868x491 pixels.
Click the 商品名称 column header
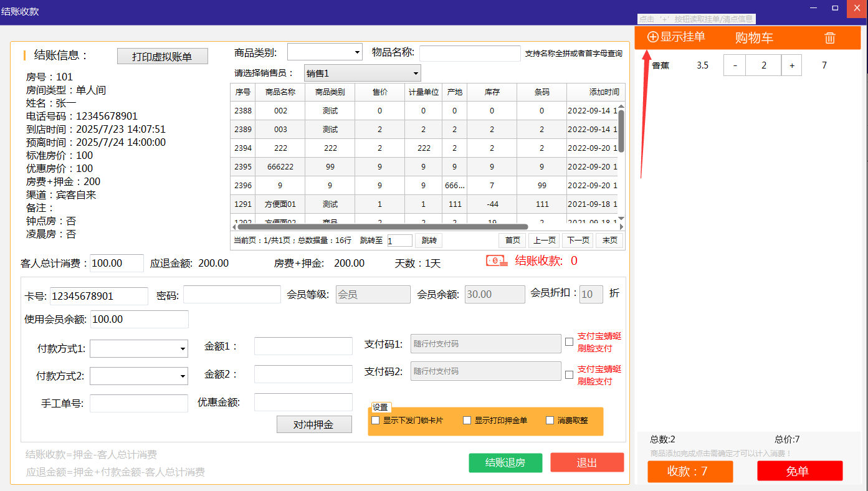280,92
